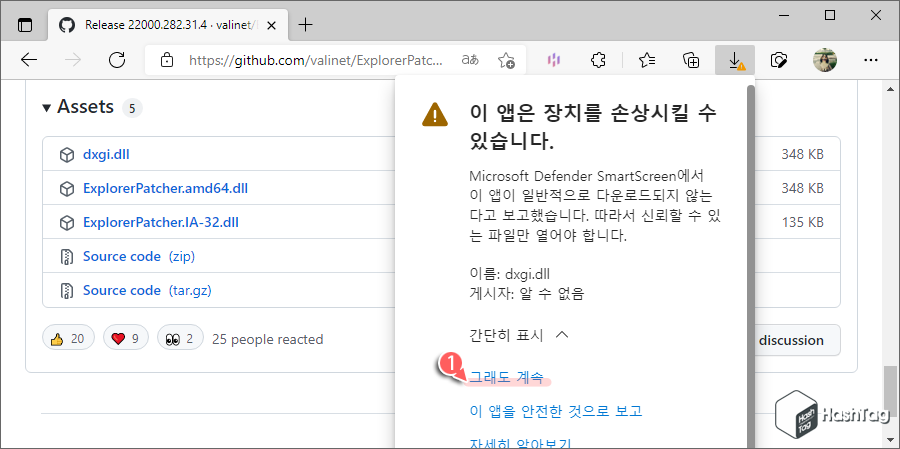Collapse the Assets section
The image size is (900, 449).
pos(77,107)
